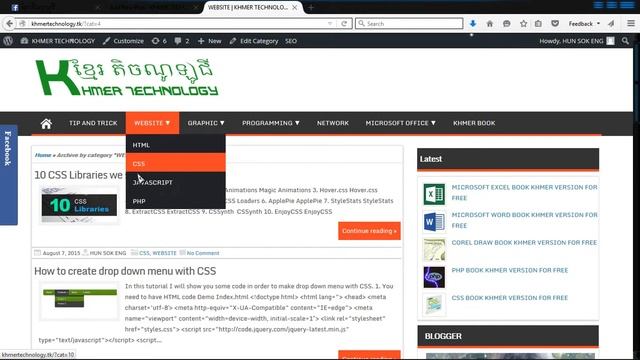The width and height of the screenshot is (640, 360).
Task: Select CSS from the Website submenu
Action: click(x=176, y=163)
